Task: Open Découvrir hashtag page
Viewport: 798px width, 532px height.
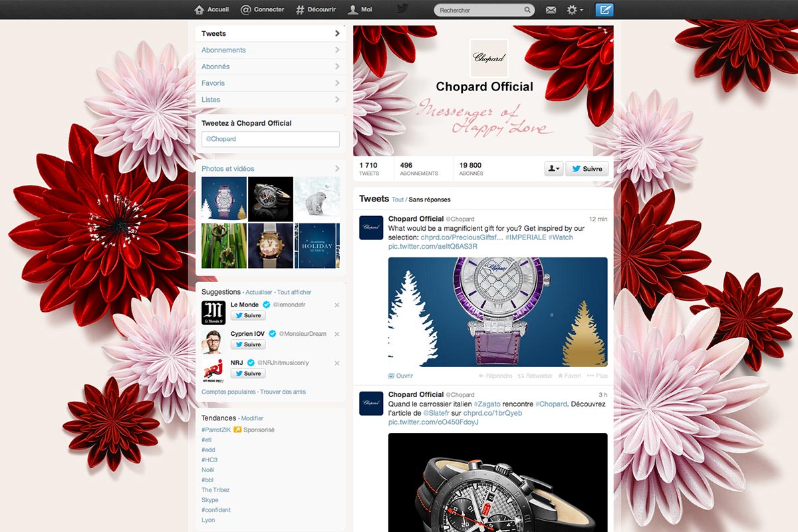Action: pos(316,10)
